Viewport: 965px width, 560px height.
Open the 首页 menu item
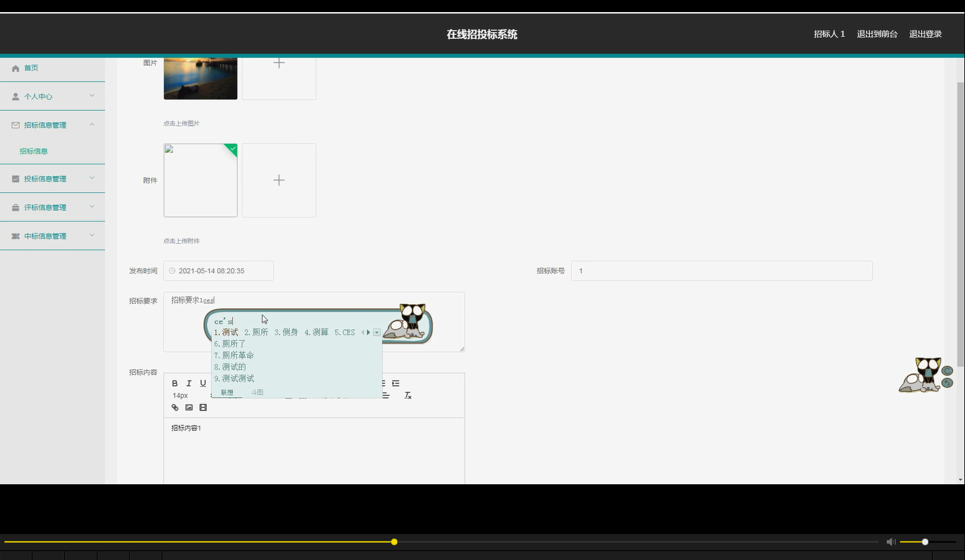click(52, 68)
